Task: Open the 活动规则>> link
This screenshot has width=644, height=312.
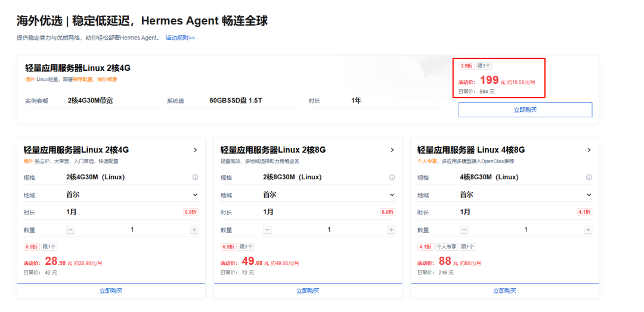Action: click(x=180, y=38)
